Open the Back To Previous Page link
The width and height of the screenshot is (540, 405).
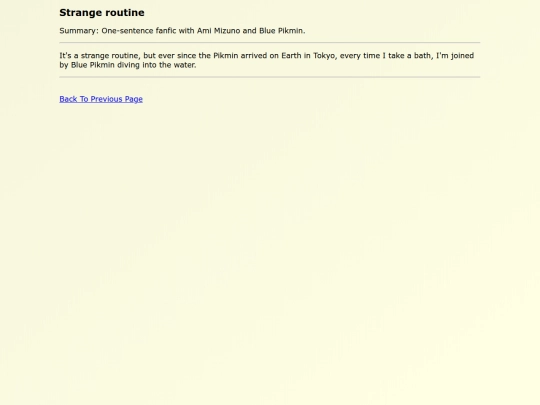click(101, 99)
